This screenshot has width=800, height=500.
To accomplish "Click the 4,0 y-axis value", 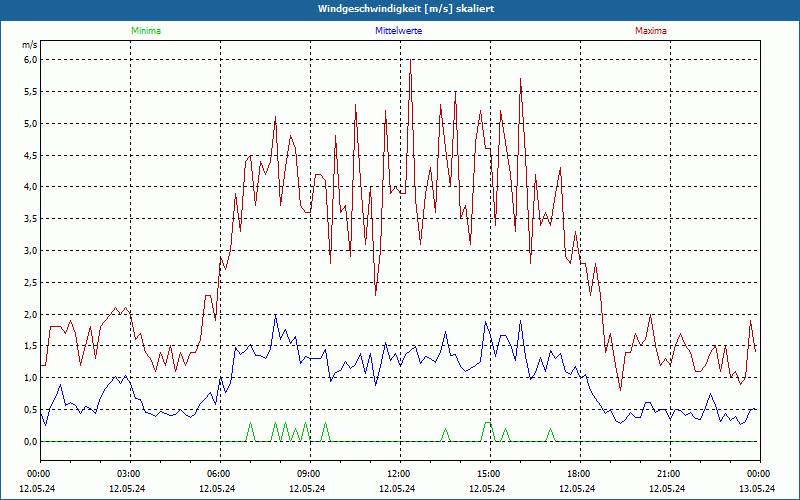I will click(x=31, y=187).
